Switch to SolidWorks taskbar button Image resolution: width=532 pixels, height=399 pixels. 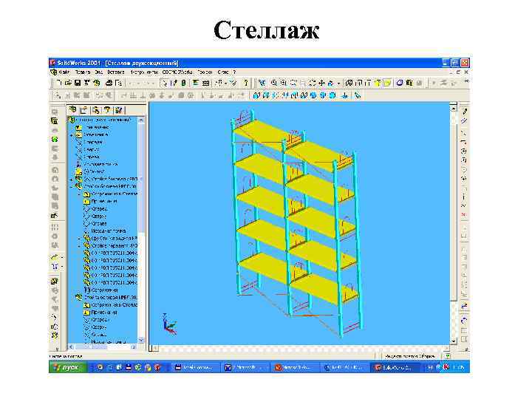coord(395,367)
